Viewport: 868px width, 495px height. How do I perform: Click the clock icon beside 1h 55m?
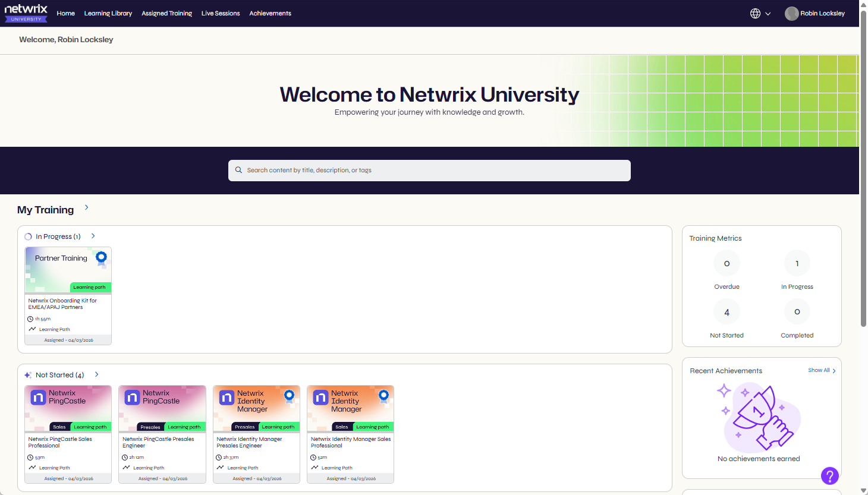pos(31,319)
